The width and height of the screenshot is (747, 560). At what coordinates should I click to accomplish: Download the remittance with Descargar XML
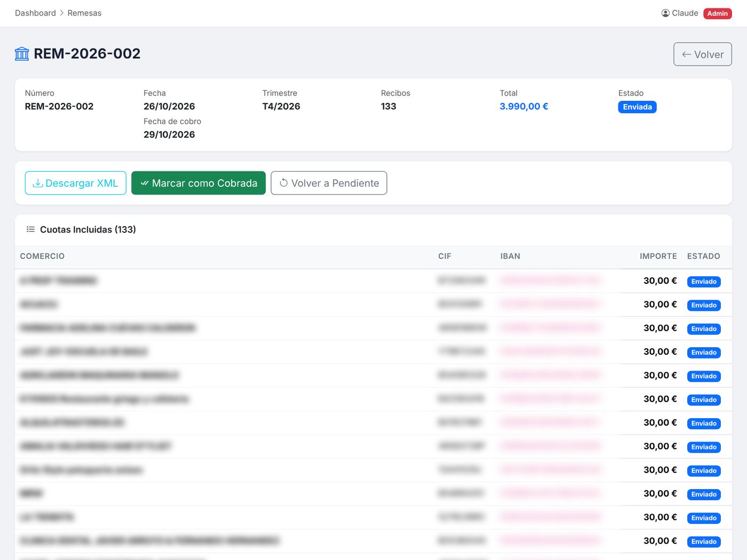(76, 183)
